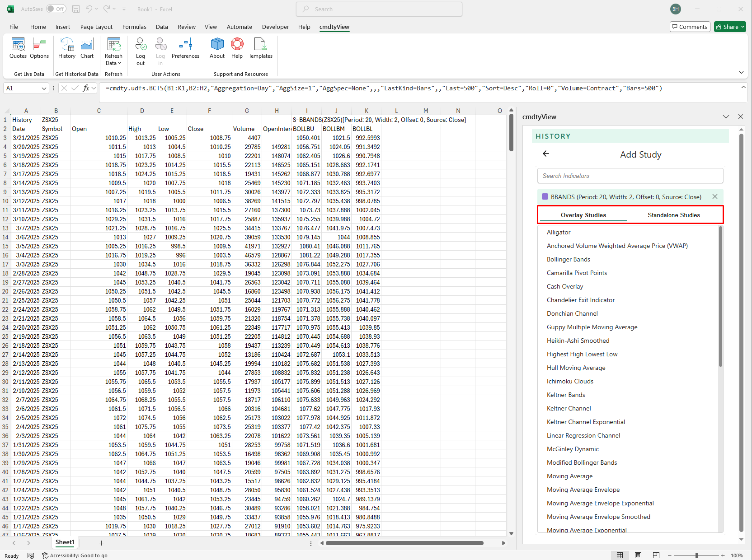Select the Overlay Studies tab
752x560 pixels.
583,215
